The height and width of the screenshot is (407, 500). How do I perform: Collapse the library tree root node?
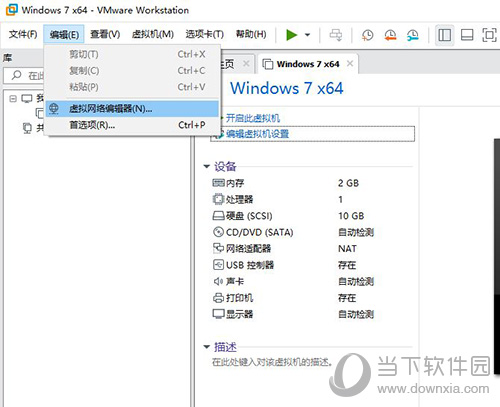coord(13,98)
